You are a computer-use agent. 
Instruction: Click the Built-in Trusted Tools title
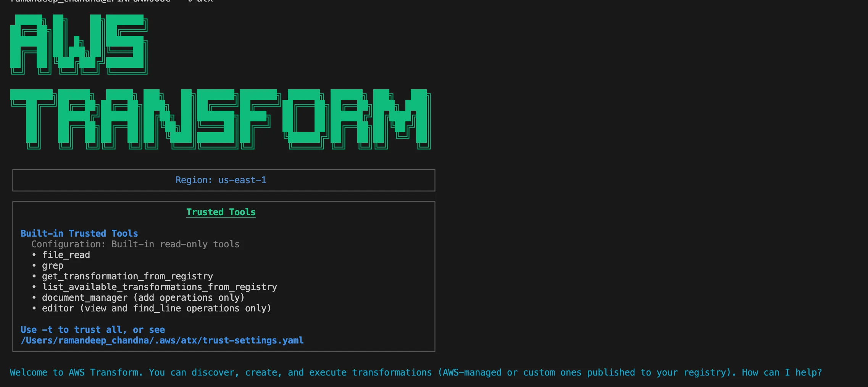[79, 233]
